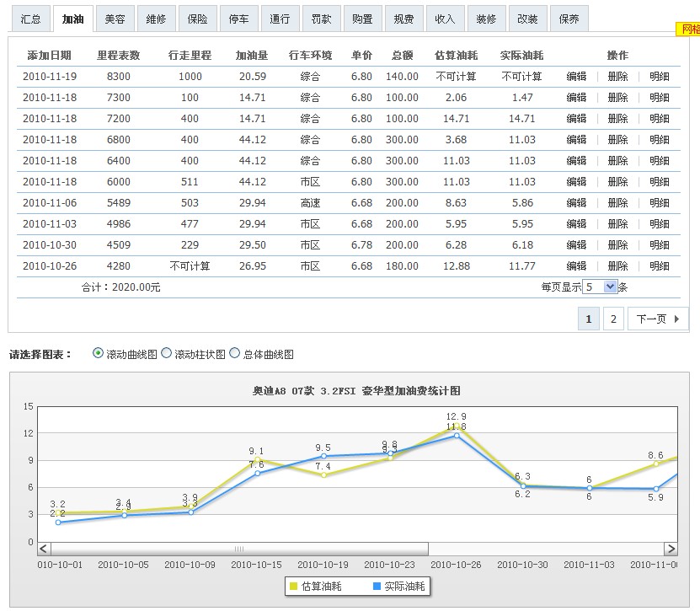The image size is (700, 611).
Task: Open the 保养 tab
Action: 569,19
